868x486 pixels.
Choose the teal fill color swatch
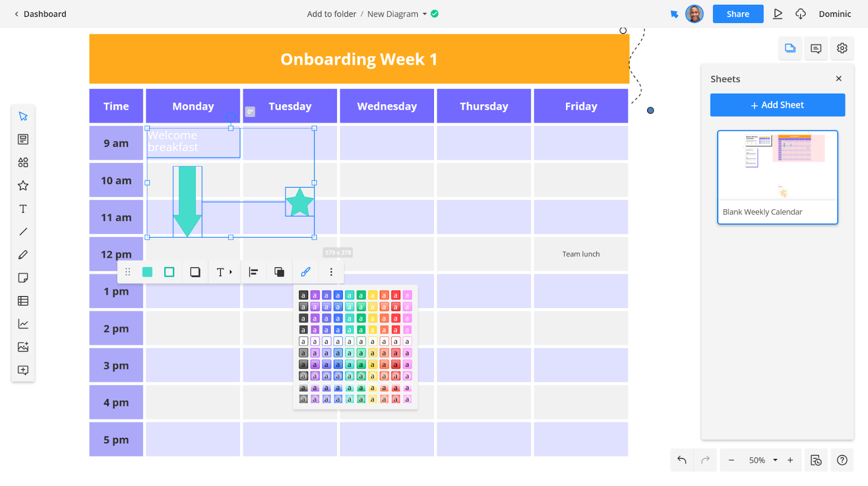[x=147, y=272]
